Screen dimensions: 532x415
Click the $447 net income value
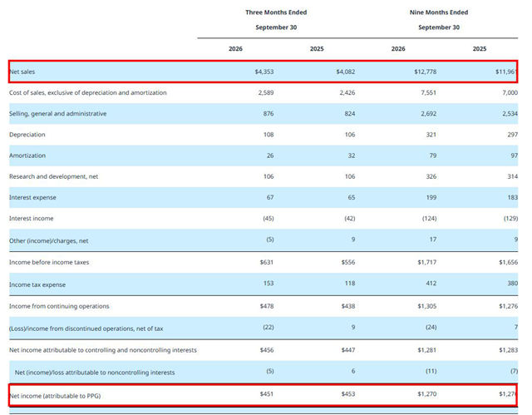(x=348, y=350)
